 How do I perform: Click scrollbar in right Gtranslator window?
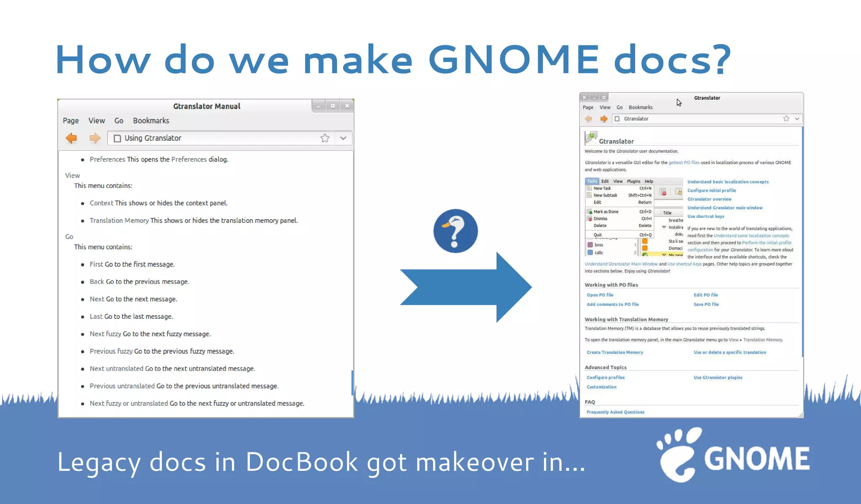click(802, 242)
